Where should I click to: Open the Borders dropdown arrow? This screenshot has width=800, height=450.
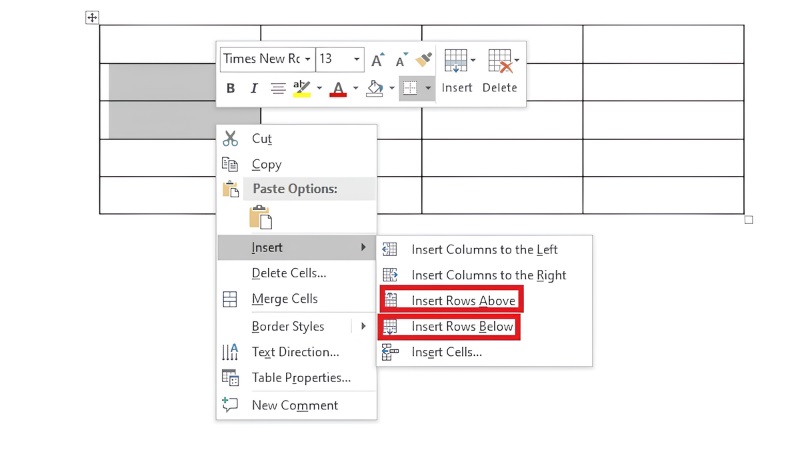coord(428,88)
